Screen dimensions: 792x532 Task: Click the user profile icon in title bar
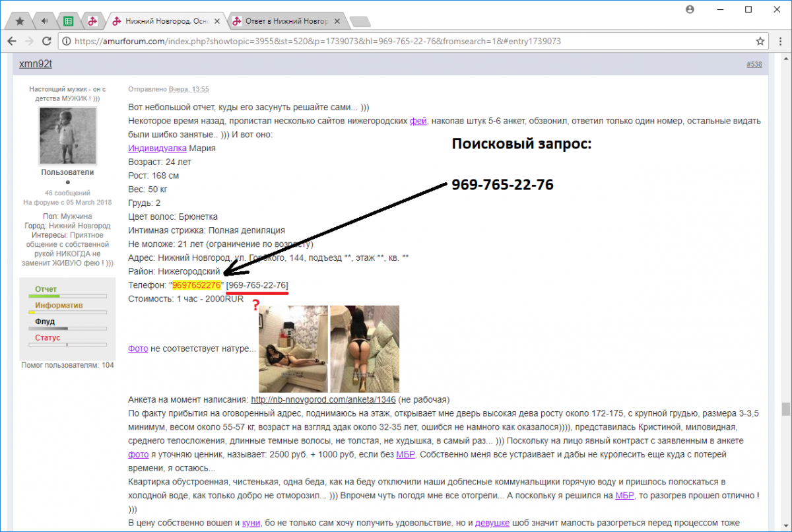pyautogui.click(x=690, y=9)
